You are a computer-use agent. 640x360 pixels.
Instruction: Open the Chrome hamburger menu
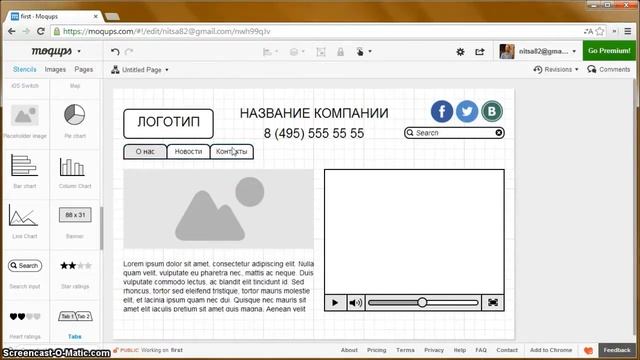628,31
